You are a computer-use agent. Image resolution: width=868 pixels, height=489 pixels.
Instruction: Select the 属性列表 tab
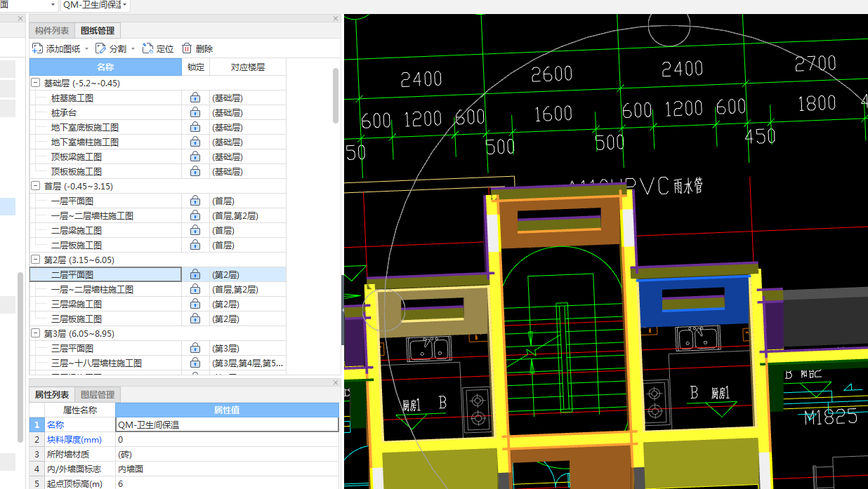point(52,395)
